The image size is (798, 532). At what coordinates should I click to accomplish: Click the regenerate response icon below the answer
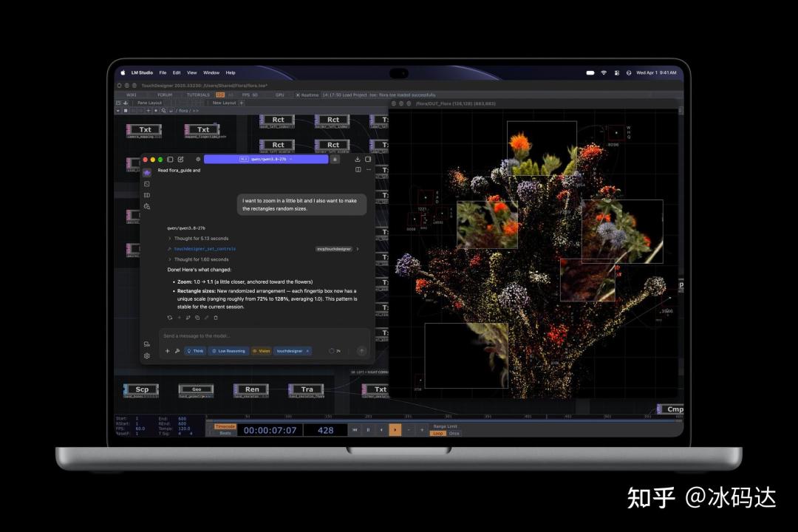(169, 318)
